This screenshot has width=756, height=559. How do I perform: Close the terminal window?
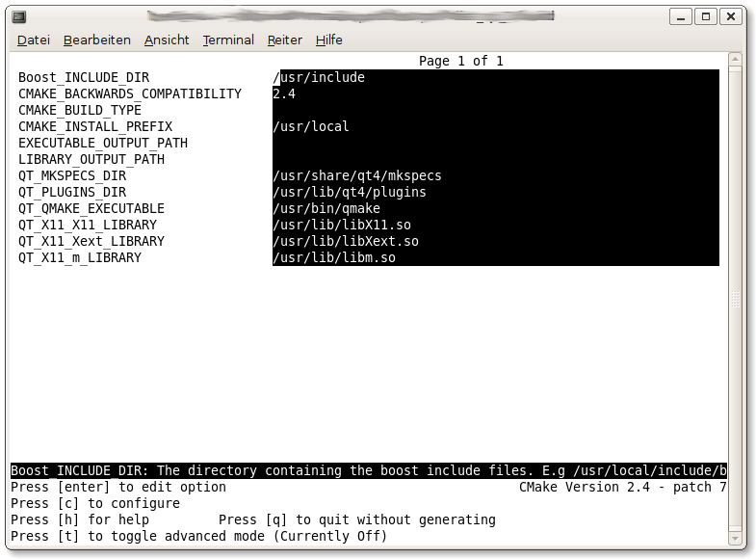point(731,16)
